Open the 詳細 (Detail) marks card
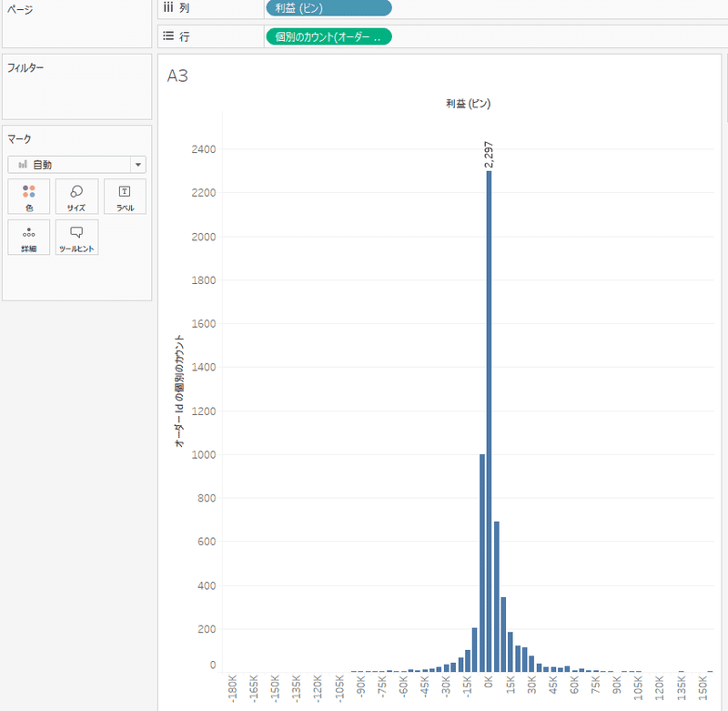 point(29,238)
